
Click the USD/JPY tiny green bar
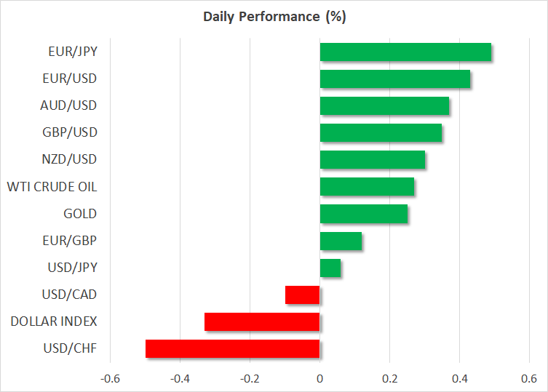click(x=330, y=268)
